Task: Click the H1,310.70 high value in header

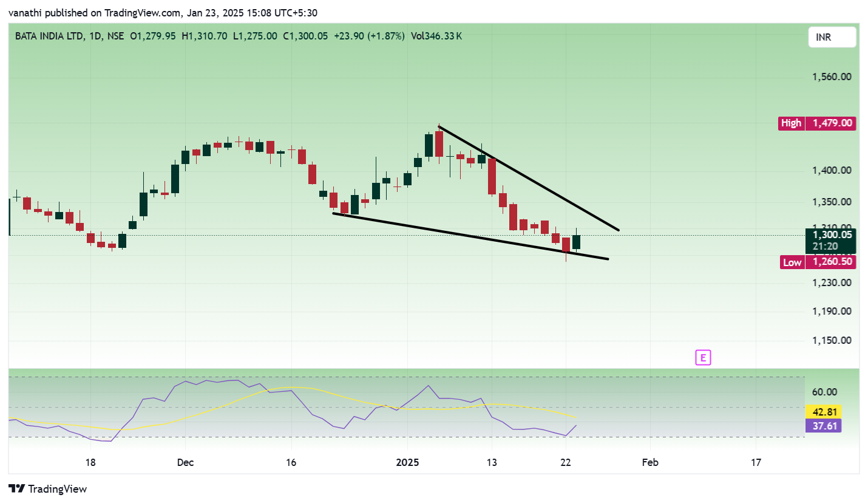Action: point(205,36)
